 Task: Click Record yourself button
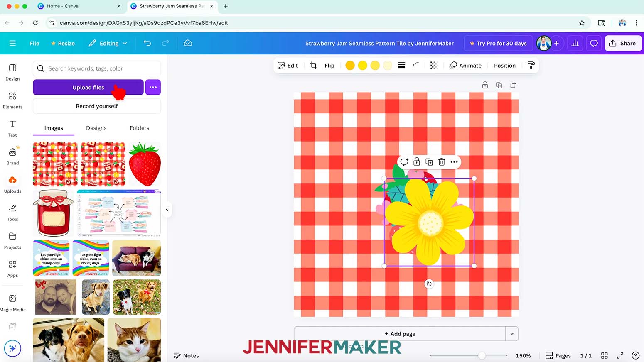97,106
